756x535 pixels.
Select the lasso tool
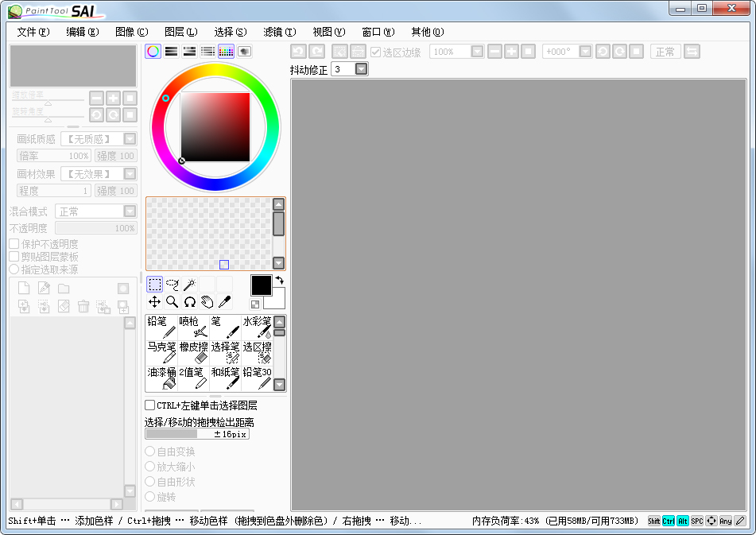coord(173,285)
